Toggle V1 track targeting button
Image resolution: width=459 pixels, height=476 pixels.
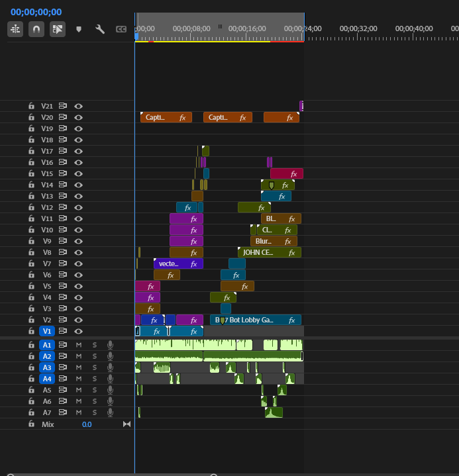47,331
